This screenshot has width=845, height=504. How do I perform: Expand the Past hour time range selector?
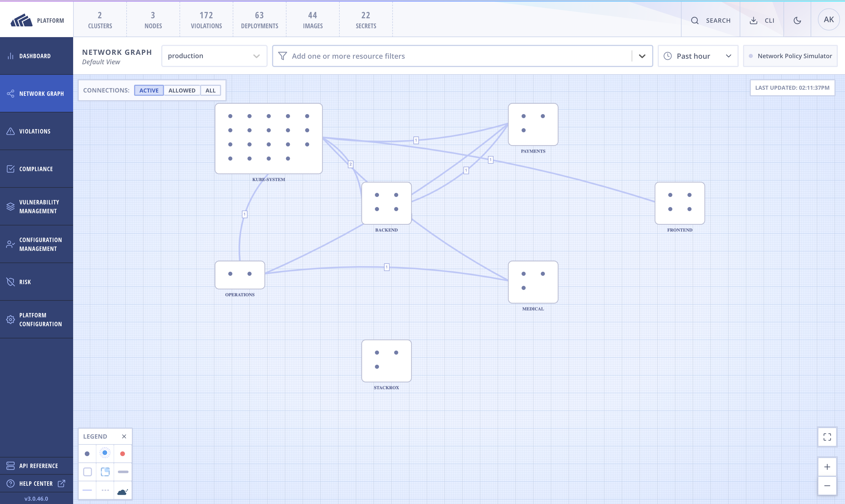698,56
